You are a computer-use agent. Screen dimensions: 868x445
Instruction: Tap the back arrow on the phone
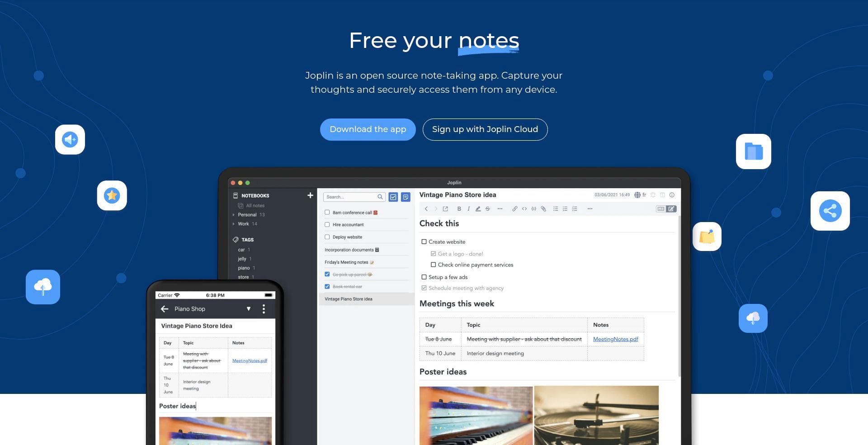coord(165,309)
